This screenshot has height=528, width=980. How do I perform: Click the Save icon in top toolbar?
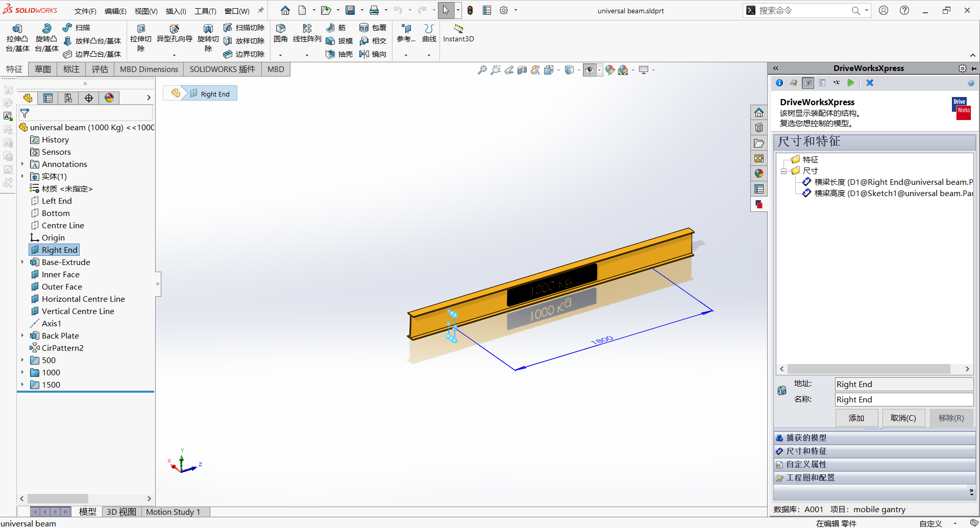pyautogui.click(x=350, y=10)
